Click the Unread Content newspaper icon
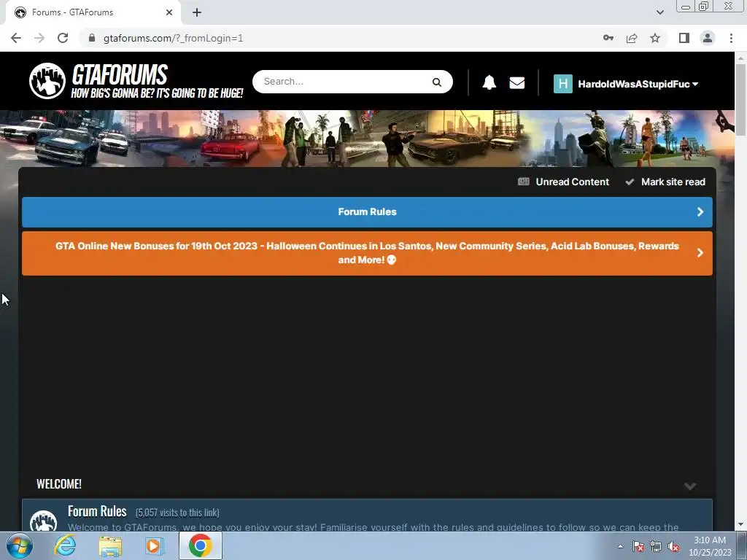 pos(523,182)
